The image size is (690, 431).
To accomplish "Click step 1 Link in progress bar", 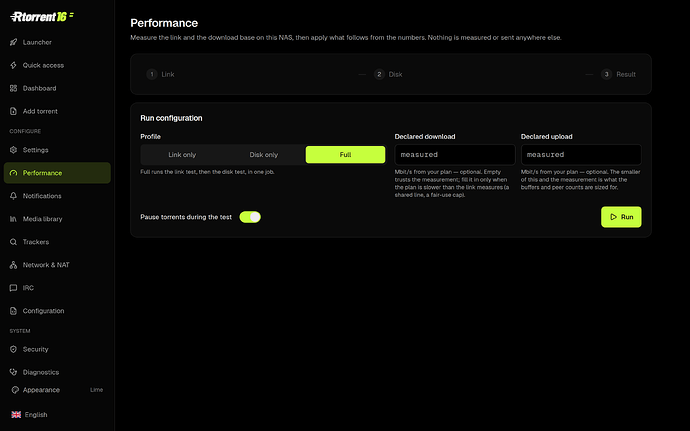I will (x=160, y=74).
